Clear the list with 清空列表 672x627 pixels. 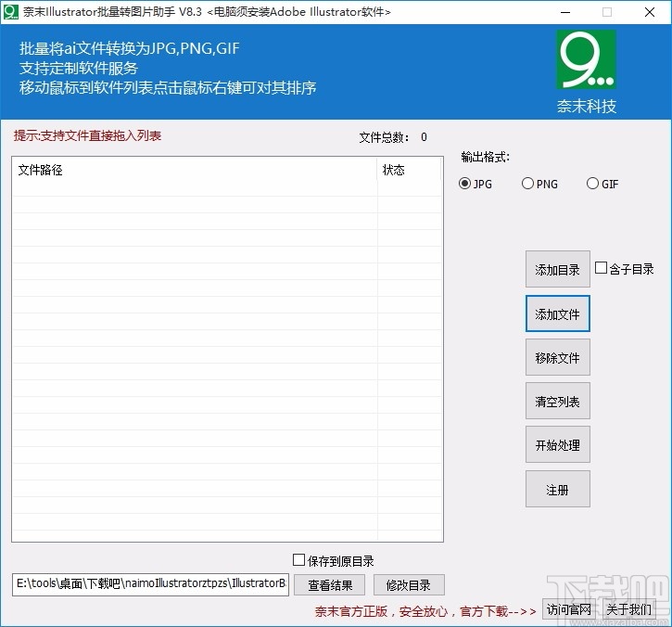click(x=558, y=401)
